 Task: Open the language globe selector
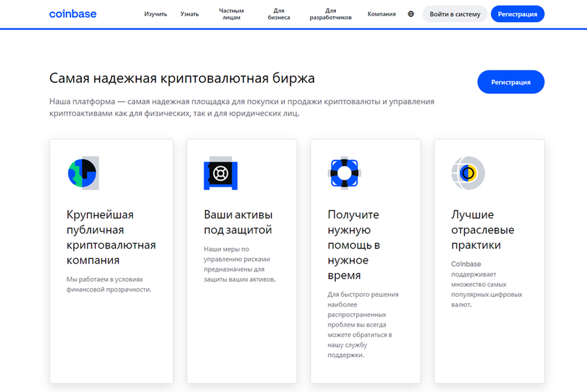click(x=411, y=14)
